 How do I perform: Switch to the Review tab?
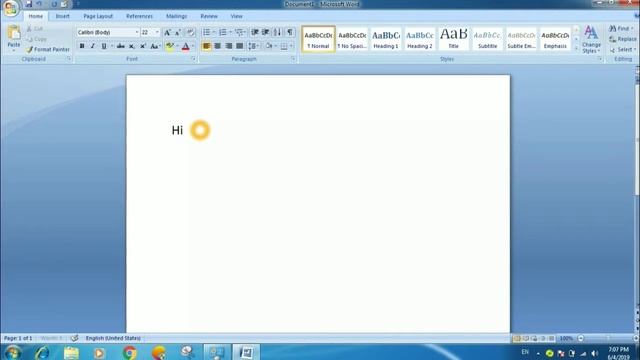click(x=209, y=16)
